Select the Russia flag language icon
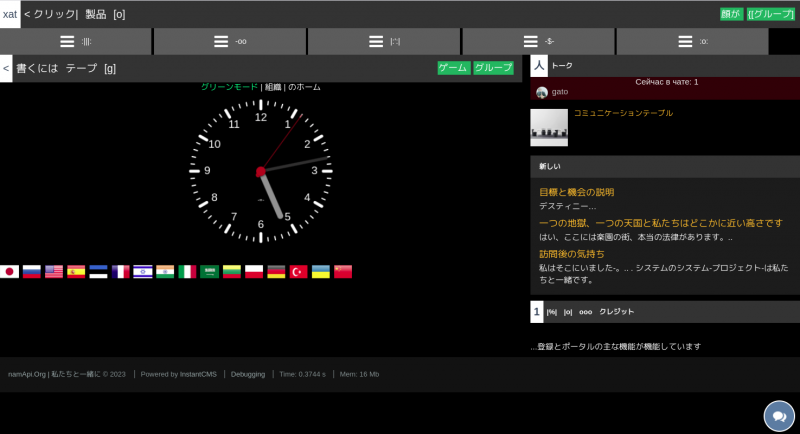 click(32, 272)
